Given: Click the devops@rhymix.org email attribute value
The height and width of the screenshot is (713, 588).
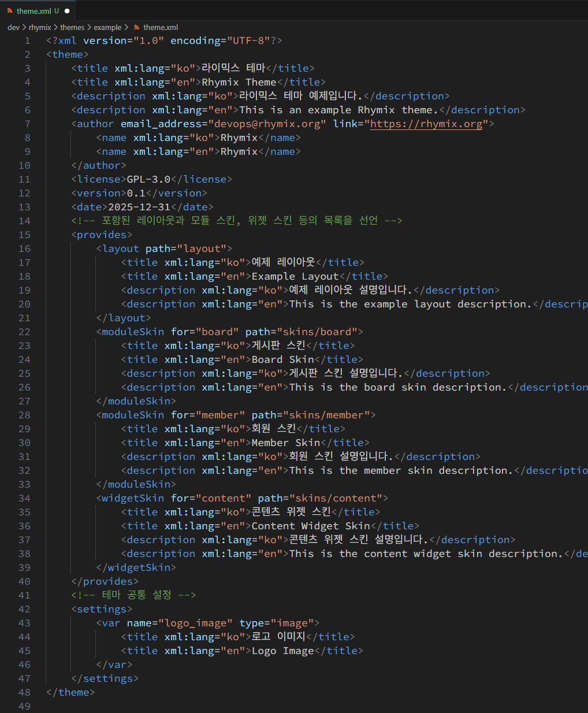Looking at the screenshot, I should [x=267, y=124].
